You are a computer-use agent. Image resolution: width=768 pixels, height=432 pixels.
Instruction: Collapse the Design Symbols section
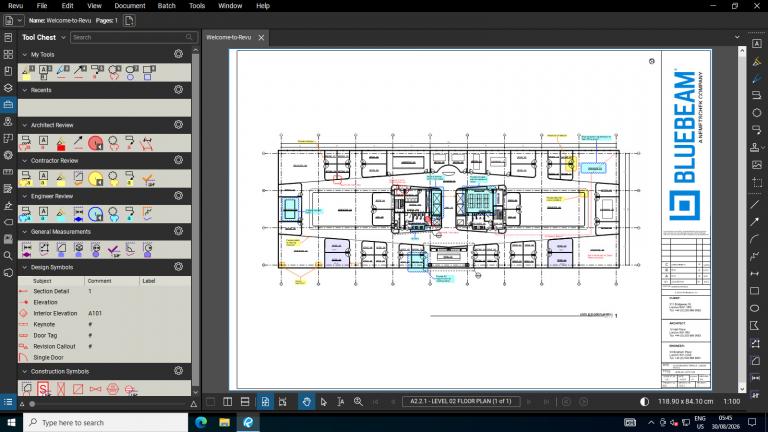25,267
